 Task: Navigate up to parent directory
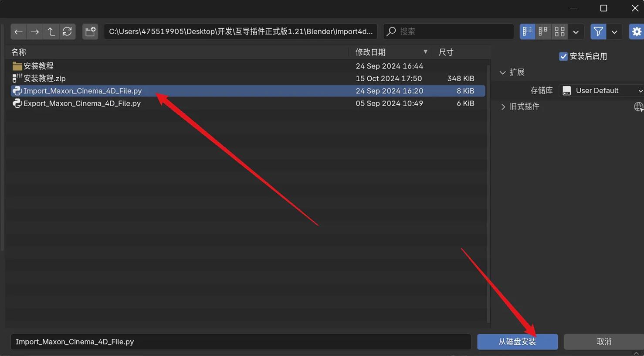51,31
